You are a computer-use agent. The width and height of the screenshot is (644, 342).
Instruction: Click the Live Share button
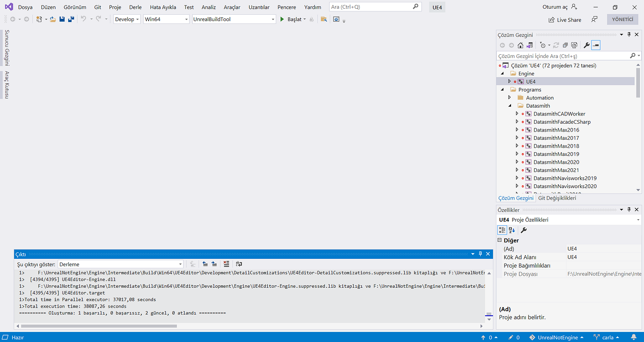click(565, 20)
